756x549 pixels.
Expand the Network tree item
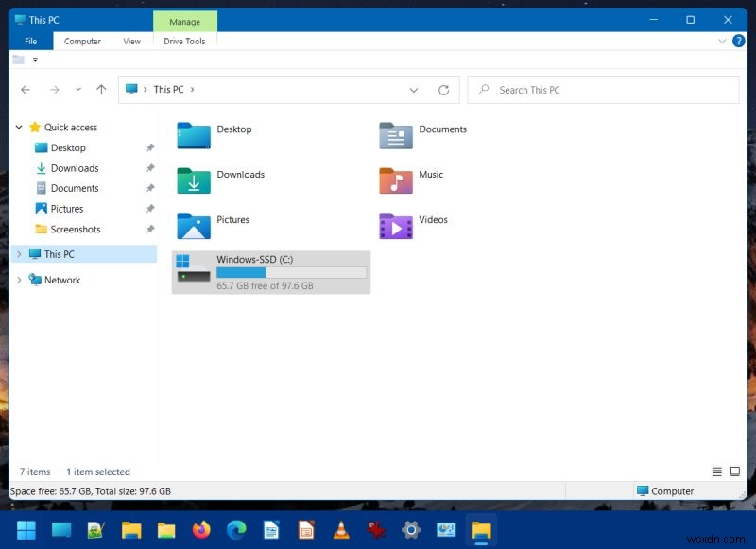click(17, 280)
